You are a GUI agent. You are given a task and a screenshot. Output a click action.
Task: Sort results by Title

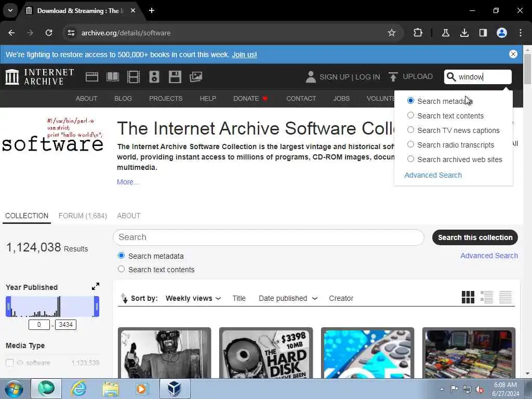tap(239, 298)
